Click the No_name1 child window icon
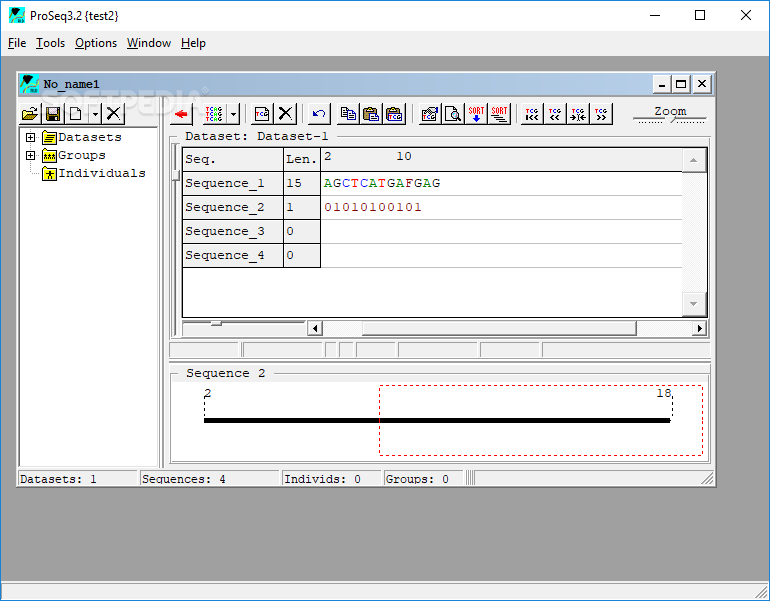This screenshot has height=601, width=770. coord(29,84)
